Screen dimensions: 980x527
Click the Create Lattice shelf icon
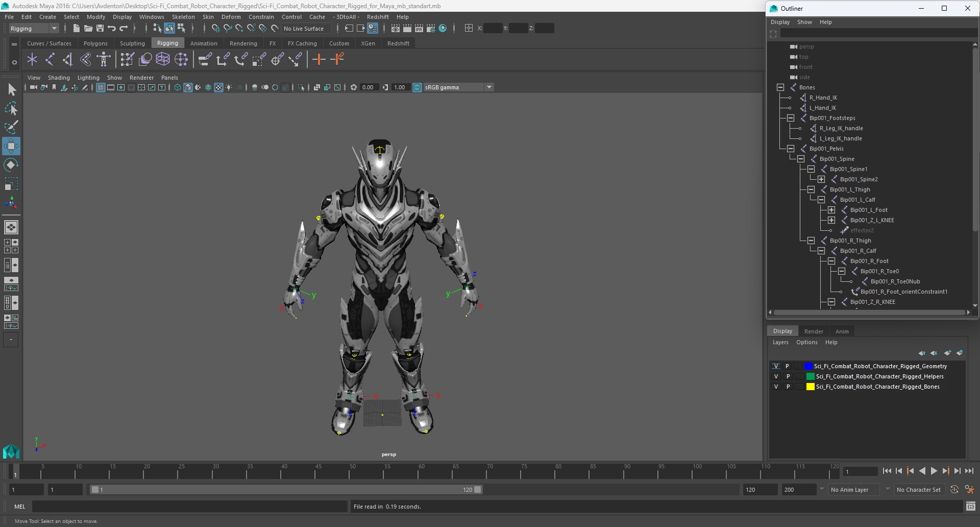click(163, 60)
